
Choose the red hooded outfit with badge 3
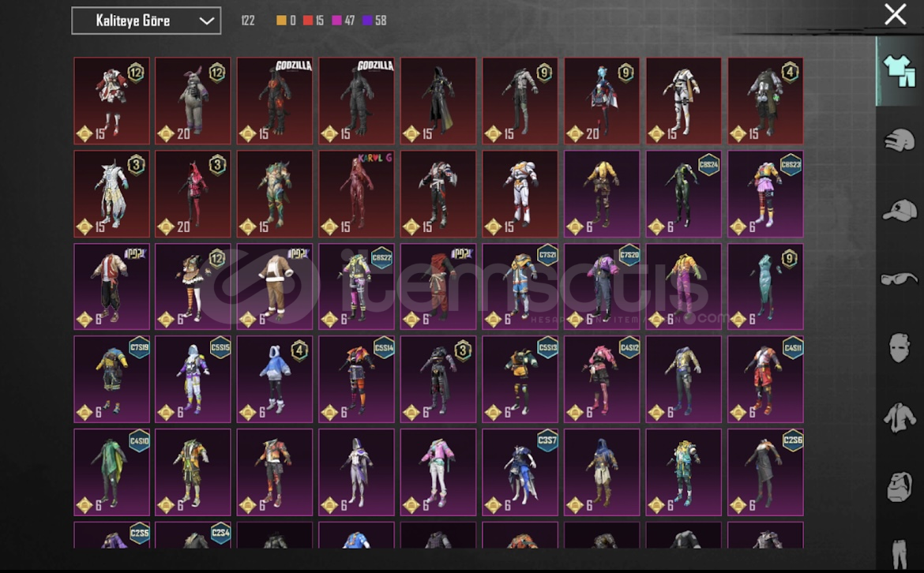click(193, 193)
